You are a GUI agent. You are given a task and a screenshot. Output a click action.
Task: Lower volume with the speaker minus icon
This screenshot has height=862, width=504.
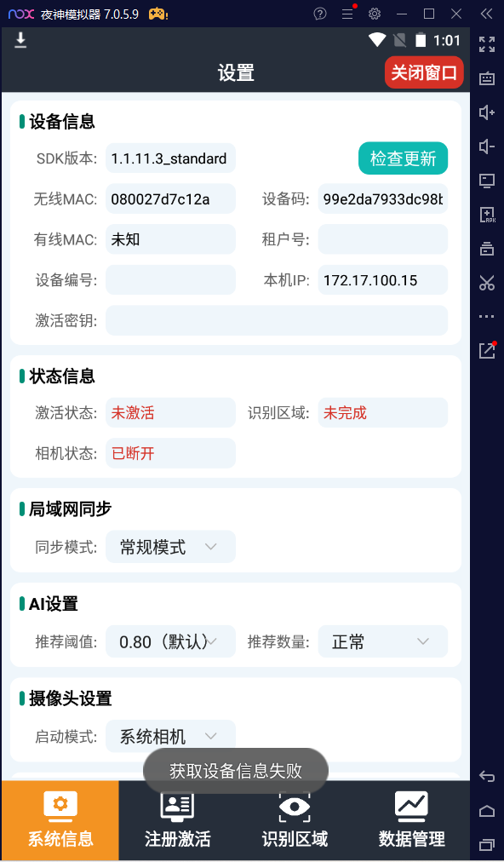(x=486, y=147)
